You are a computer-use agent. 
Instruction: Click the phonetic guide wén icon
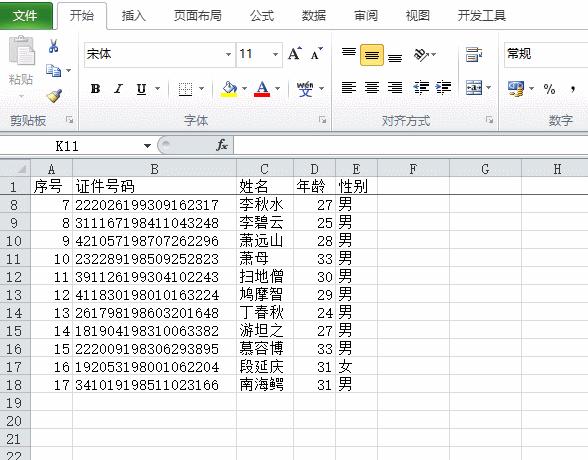tap(305, 89)
